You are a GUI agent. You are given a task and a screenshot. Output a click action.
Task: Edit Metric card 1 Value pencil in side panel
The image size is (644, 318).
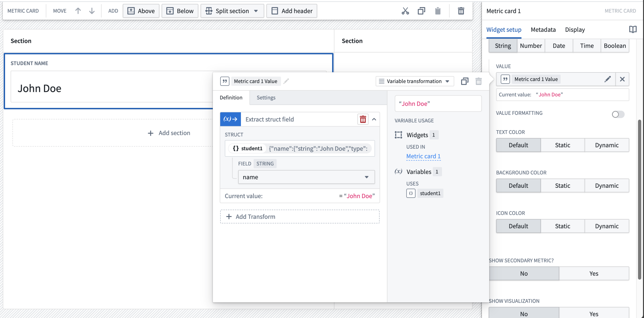[x=608, y=79]
